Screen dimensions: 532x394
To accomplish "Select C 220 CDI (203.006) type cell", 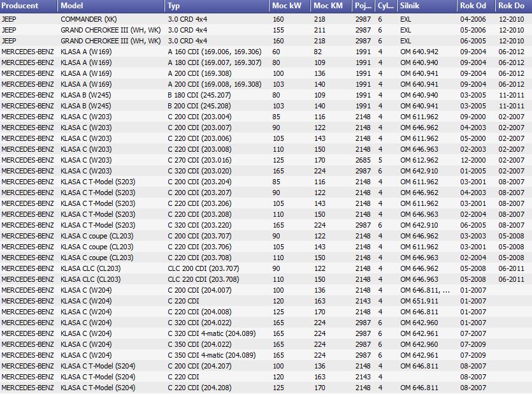I will [199, 139].
